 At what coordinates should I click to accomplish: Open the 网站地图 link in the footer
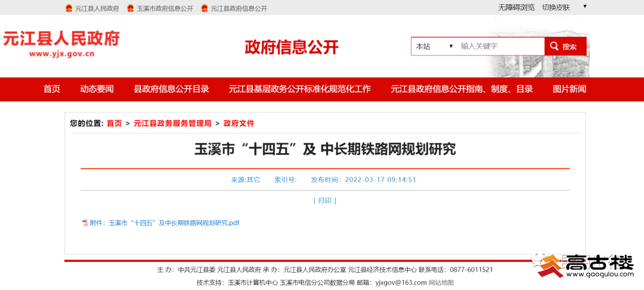[441, 282]
